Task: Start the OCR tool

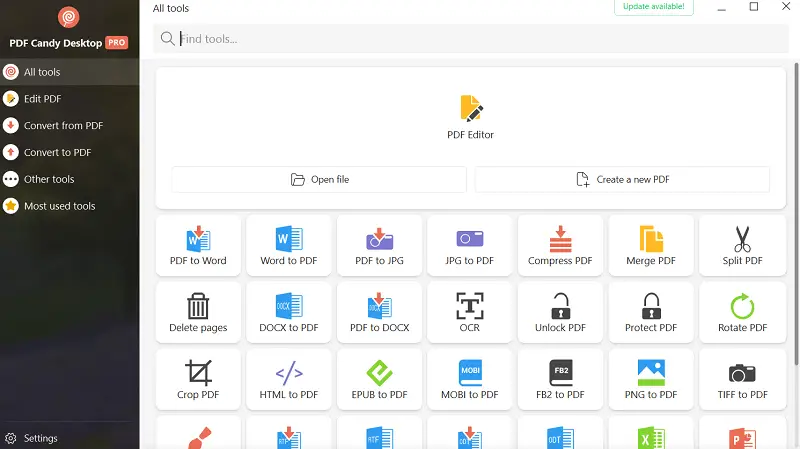Action: [x=469, y=312]
